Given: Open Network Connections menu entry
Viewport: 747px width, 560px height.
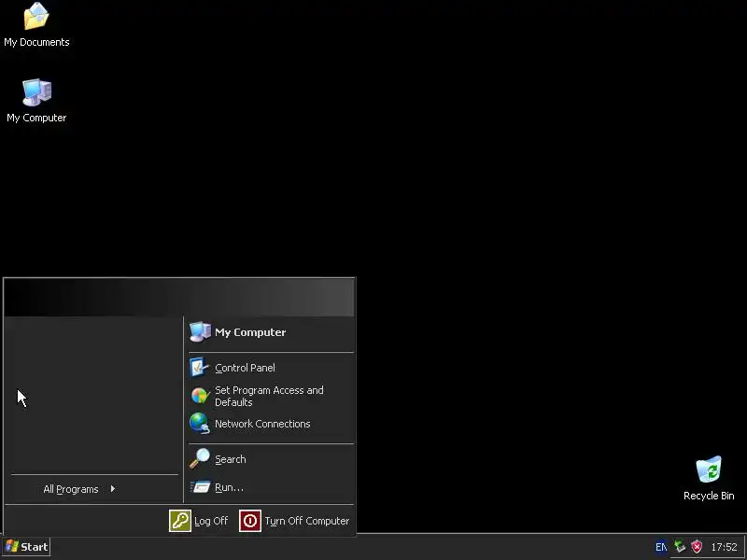Looking at the screenshot, I should (x=271, y=424).
